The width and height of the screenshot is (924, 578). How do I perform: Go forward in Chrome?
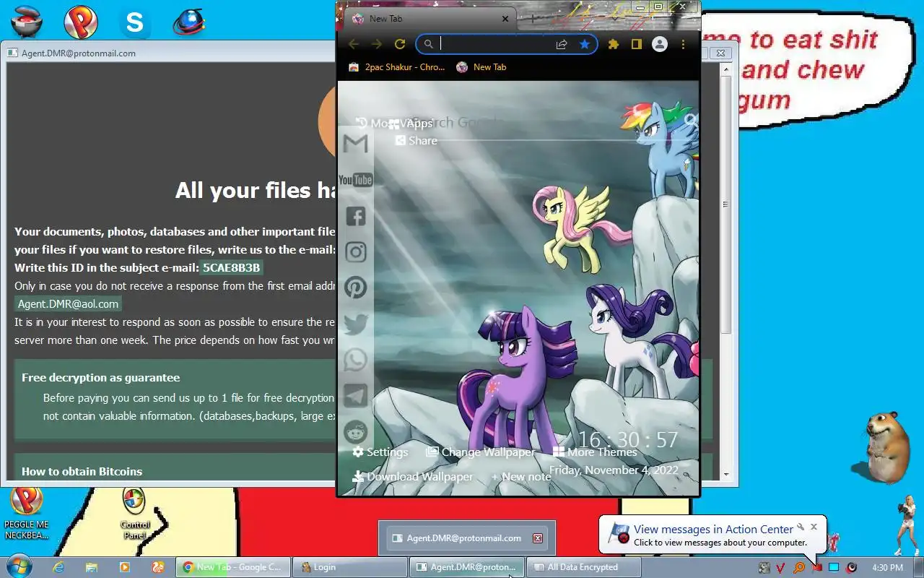point(377,44)
